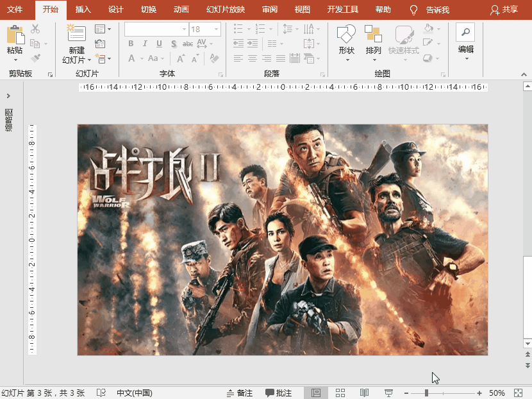Viewport: 532px width, 399px height.
Task: Click the Clear formatting eraser icon
Action: [x=214, y=58]
